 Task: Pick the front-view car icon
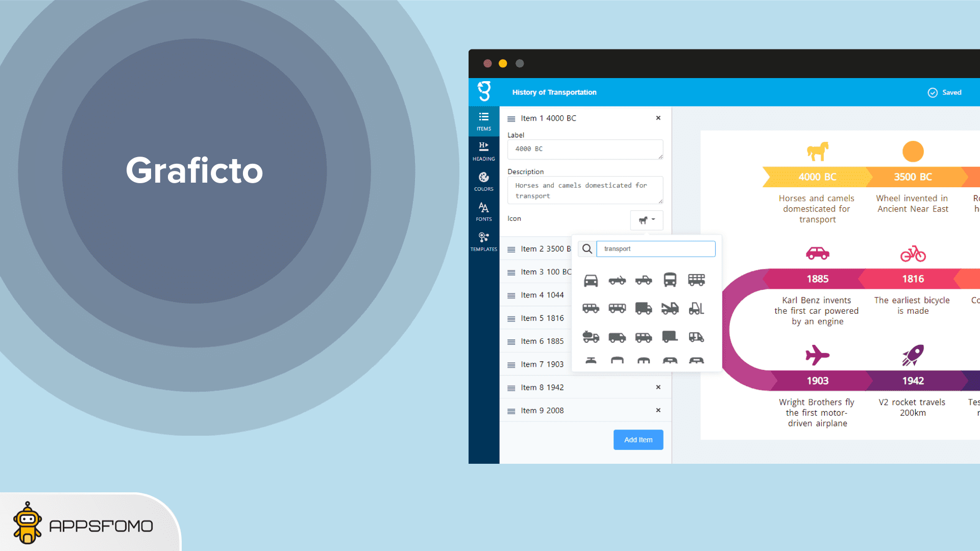[591, 280]
